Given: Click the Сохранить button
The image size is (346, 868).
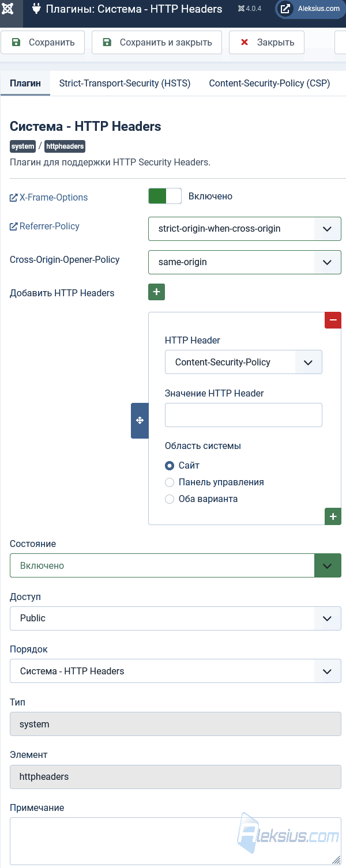Looking at the screenshot, I should 43,42.
